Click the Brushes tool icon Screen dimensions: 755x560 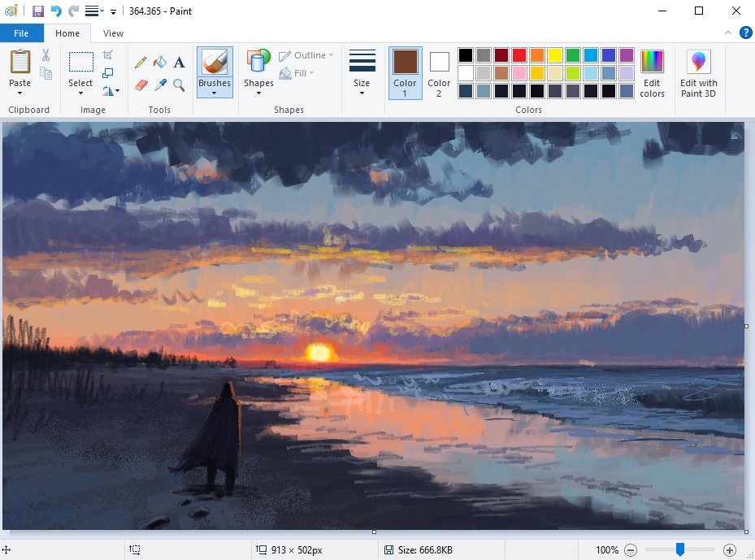pyautogui.click(x=215, y=62)
